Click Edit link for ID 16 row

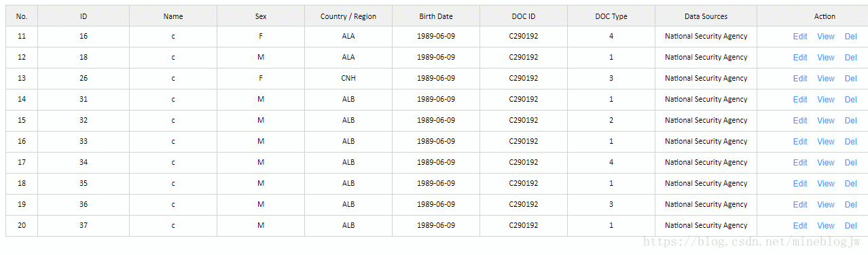800,37
